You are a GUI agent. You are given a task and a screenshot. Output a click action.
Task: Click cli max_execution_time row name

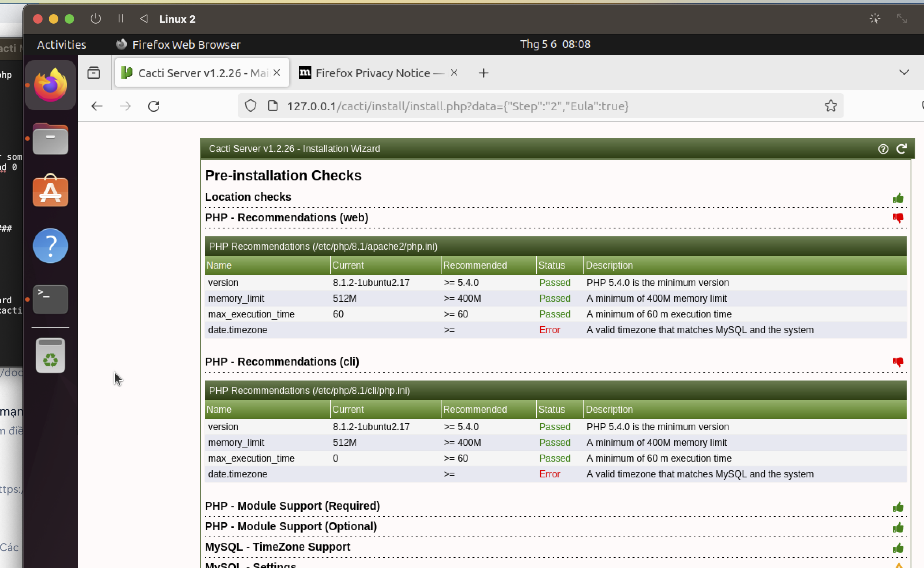pyautogui.click(x=251, y=458)
